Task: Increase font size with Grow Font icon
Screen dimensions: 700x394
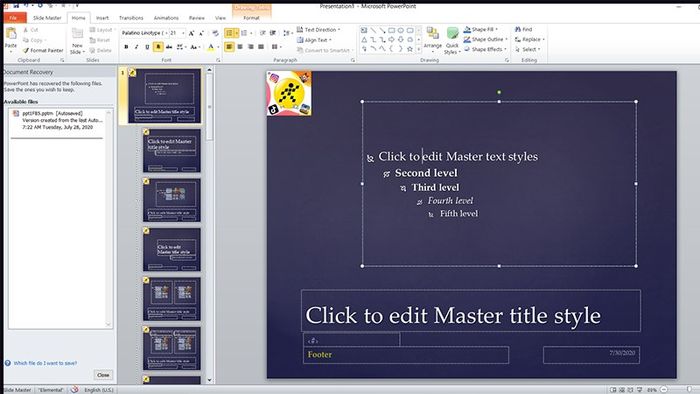Action: (x=191, y=33)
